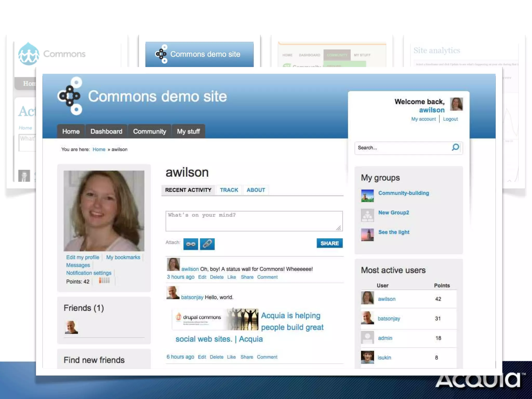Viewport: 532px width, 399px height.
Task: Click the search magnifier icon
Action: click(x=455, y=147)
